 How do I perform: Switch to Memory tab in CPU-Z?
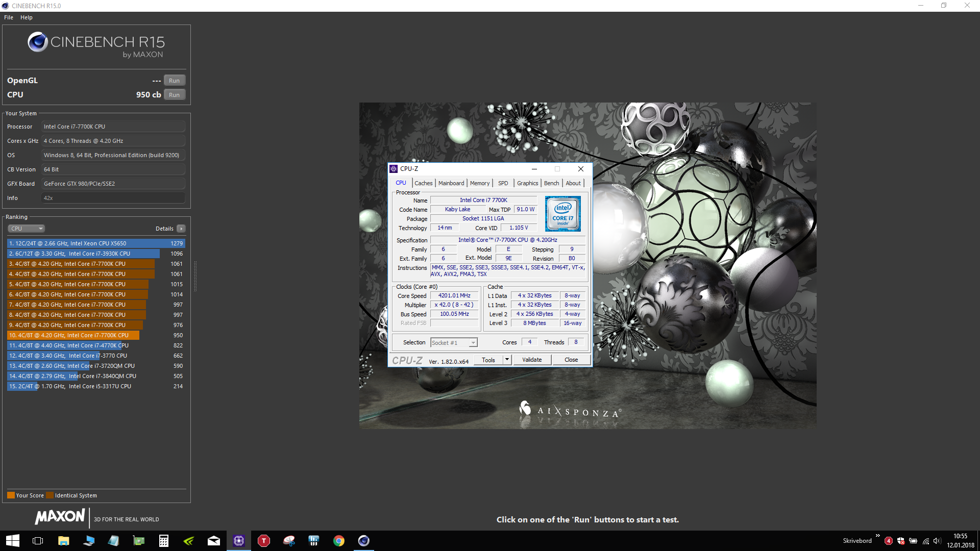pos(480,183)
